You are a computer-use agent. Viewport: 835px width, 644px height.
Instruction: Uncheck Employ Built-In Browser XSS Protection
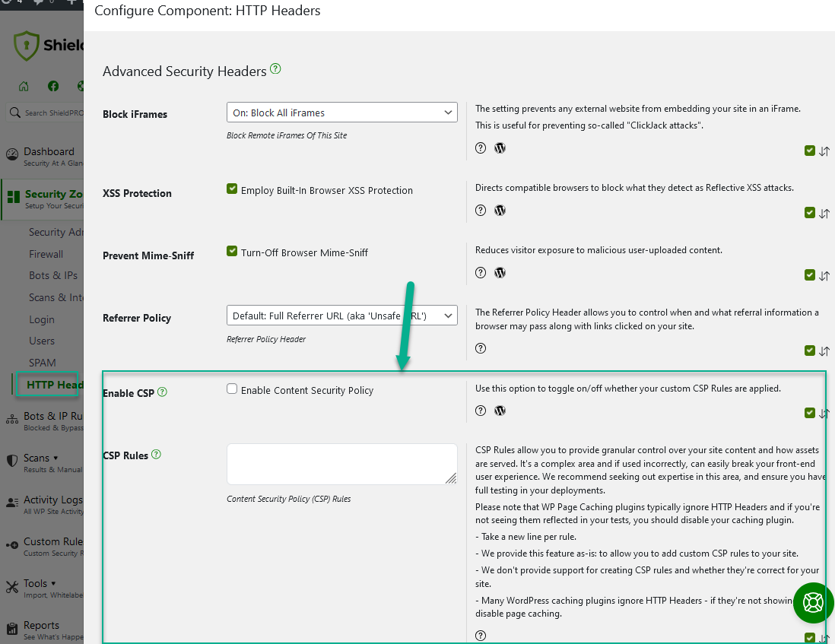coord(231,189)
